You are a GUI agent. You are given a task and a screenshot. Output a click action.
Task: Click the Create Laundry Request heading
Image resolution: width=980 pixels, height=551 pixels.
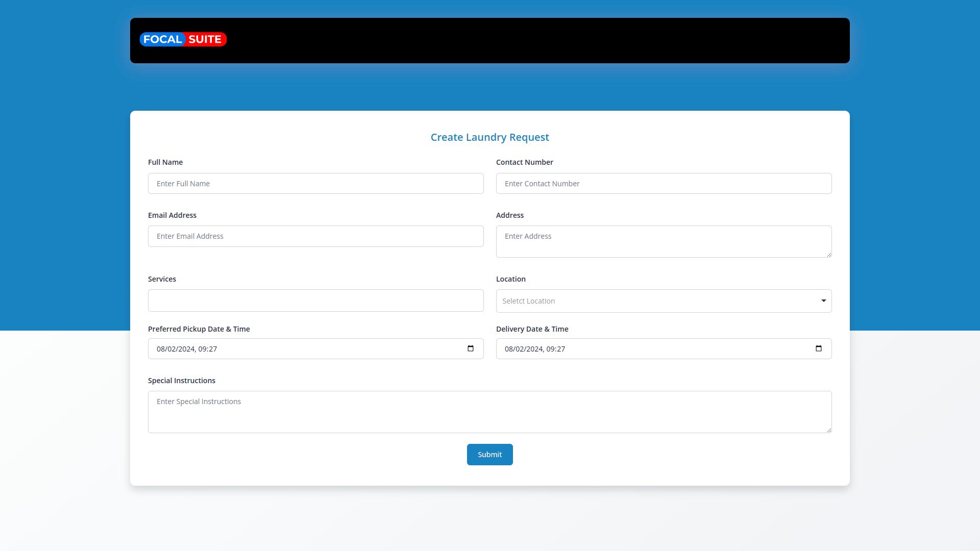coord(489,137)
